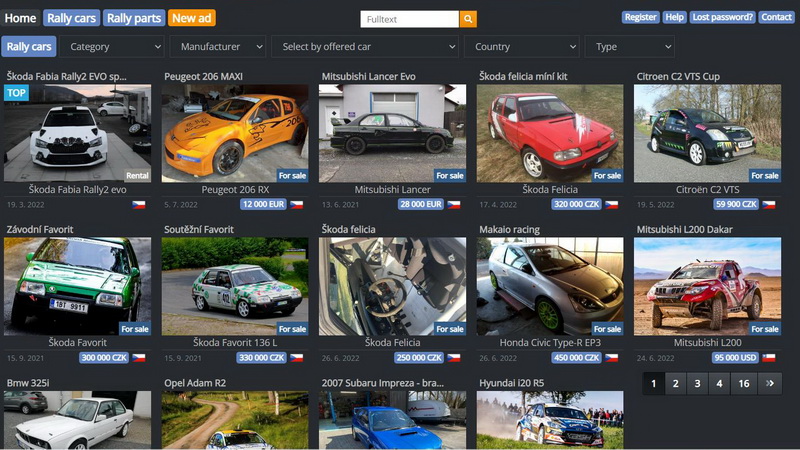The width and height of the screenshot is (800, 450).
Task: Click into the Fulltext search field
Action: pos(409,19)
